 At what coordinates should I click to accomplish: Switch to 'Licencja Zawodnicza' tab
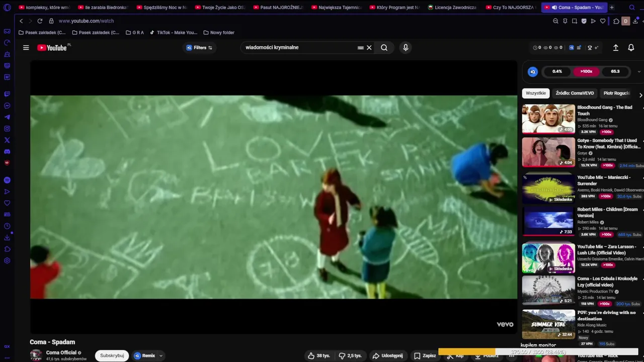452,8
